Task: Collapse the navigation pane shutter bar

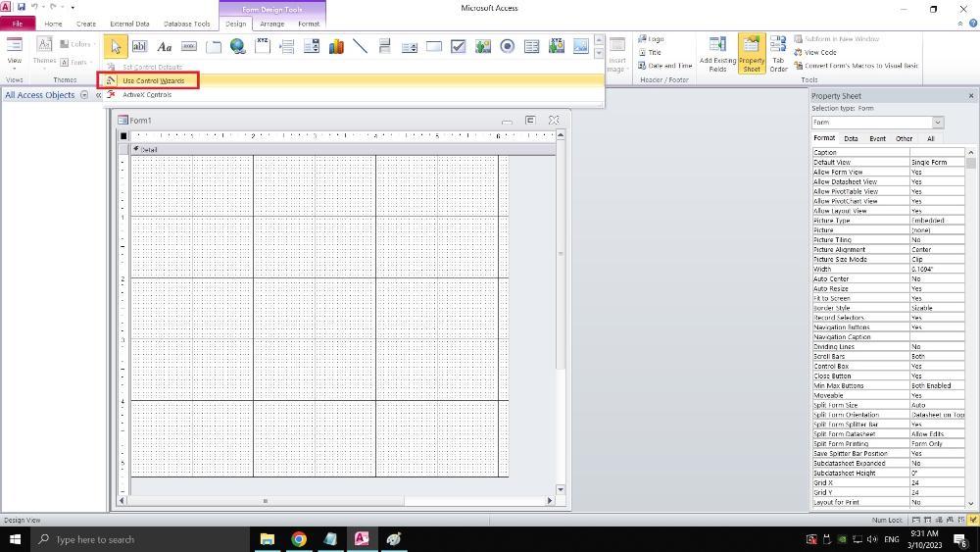Action: (x=98, y=95)
